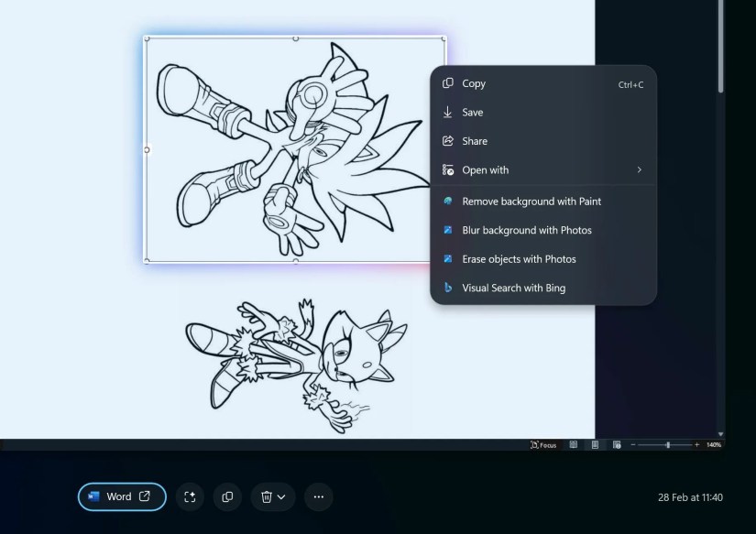756x534 pixels.
Task: Click the Word logo inside the Word button
Action: tap(95, 496)
